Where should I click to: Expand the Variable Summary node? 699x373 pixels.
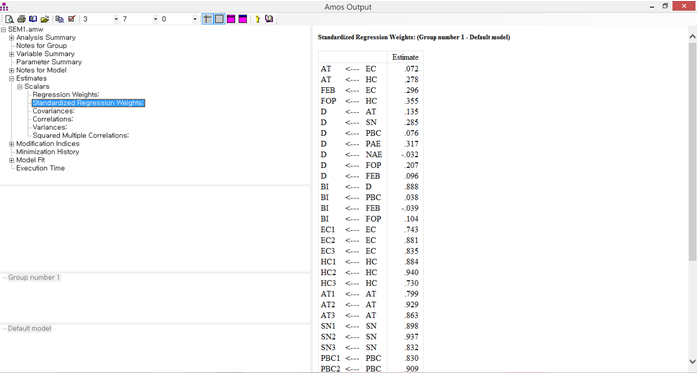(x=12, y=54)
